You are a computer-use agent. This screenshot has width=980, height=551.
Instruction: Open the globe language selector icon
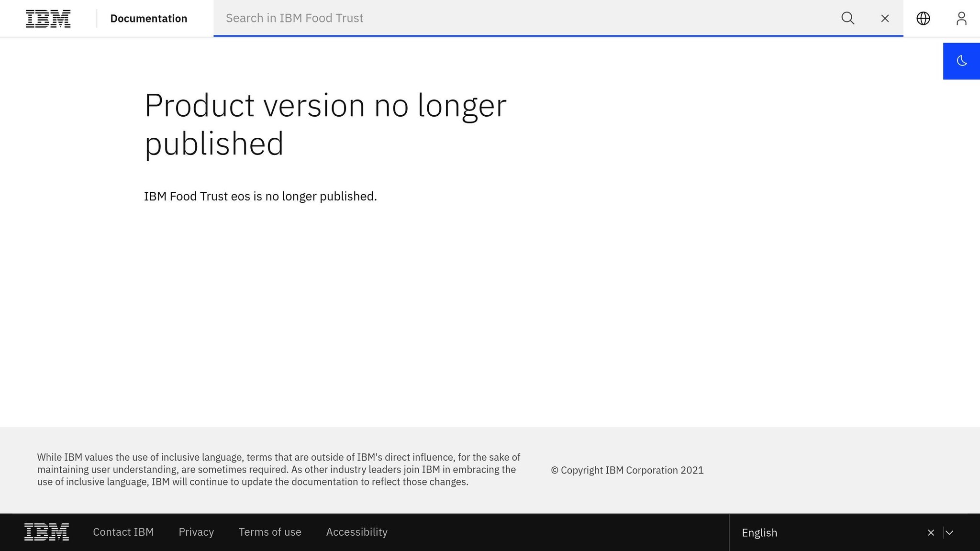[x=923, y=18]
